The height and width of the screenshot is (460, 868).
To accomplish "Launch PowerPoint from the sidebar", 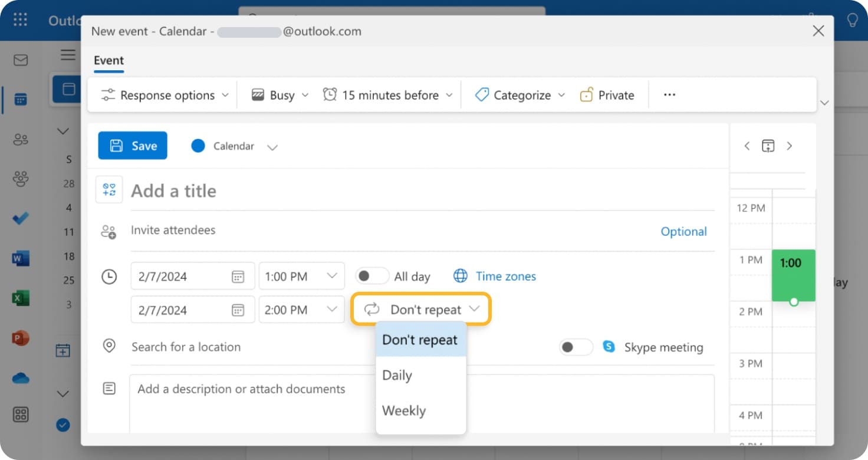I will (x=21, y=337).
